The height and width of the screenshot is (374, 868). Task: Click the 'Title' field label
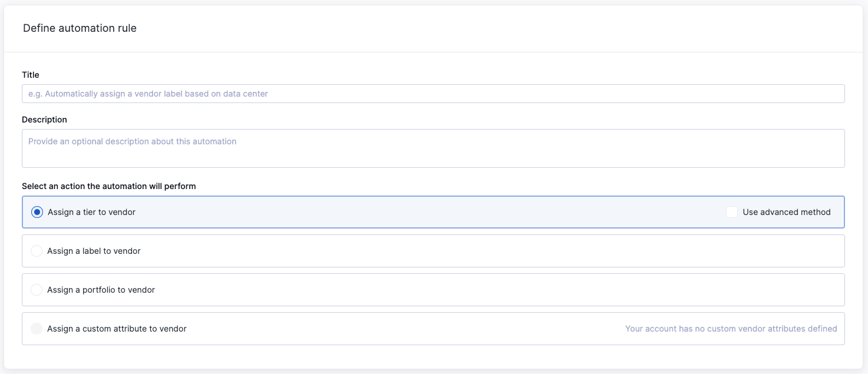31,75
